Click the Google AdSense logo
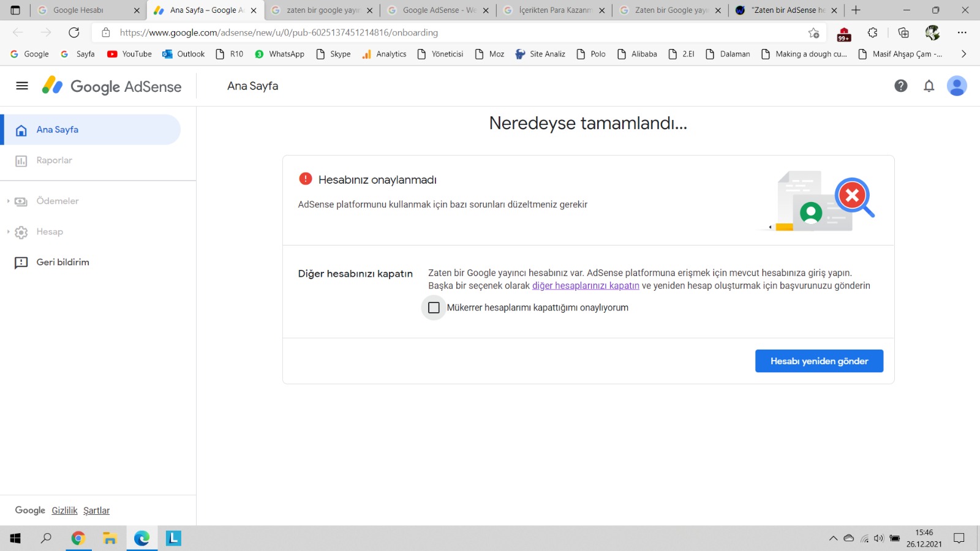The height and width of the screenshot is (551, 980). (x=111, y=86)
